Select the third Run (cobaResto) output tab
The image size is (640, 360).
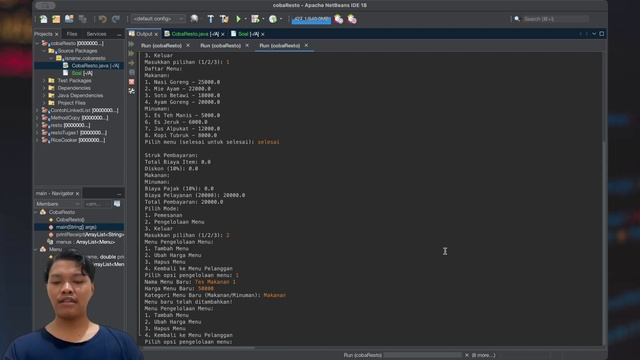(x=280, y=46)
